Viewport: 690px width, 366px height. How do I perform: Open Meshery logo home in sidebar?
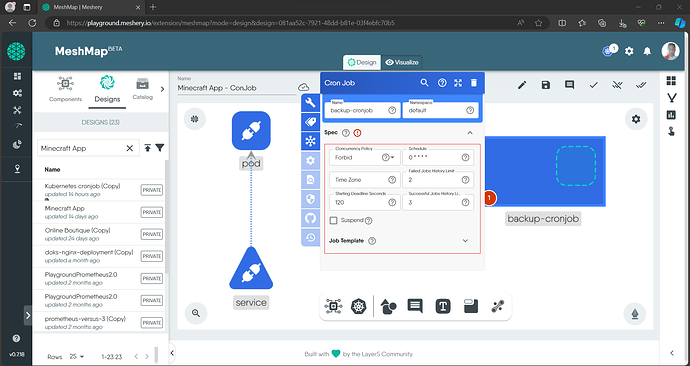click(x=16, y=51)
